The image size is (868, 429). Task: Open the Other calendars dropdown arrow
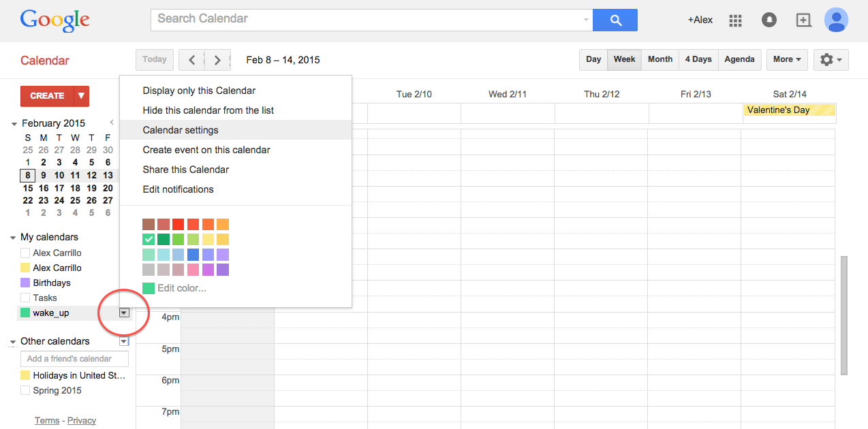pyautogui.click(x=124, y=341)
